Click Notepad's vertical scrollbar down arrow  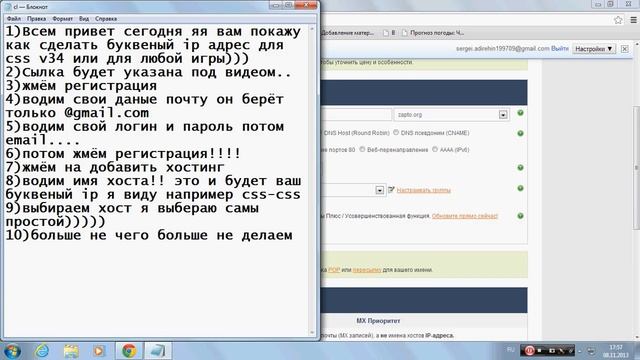click(312, 333)
